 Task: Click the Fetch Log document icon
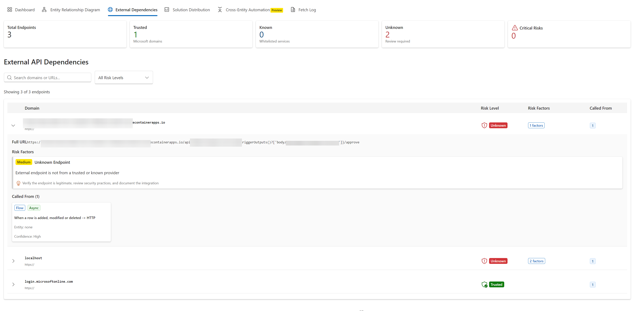[293, 10]
